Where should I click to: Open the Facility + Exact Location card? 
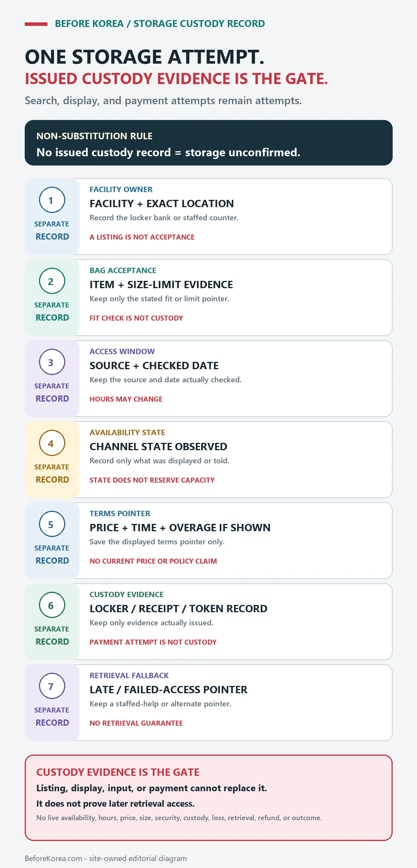(208, 216)
